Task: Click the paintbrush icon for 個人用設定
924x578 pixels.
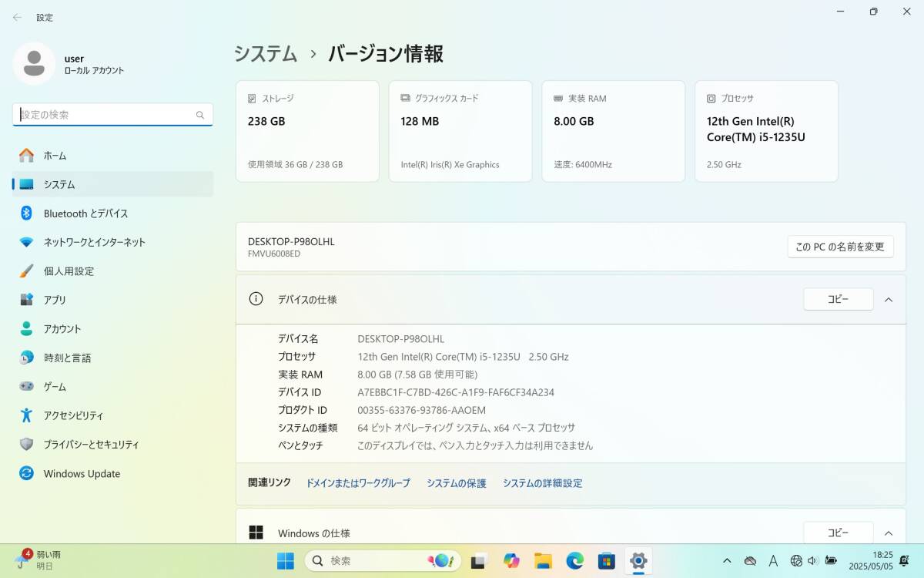Action: pos(26,271)
